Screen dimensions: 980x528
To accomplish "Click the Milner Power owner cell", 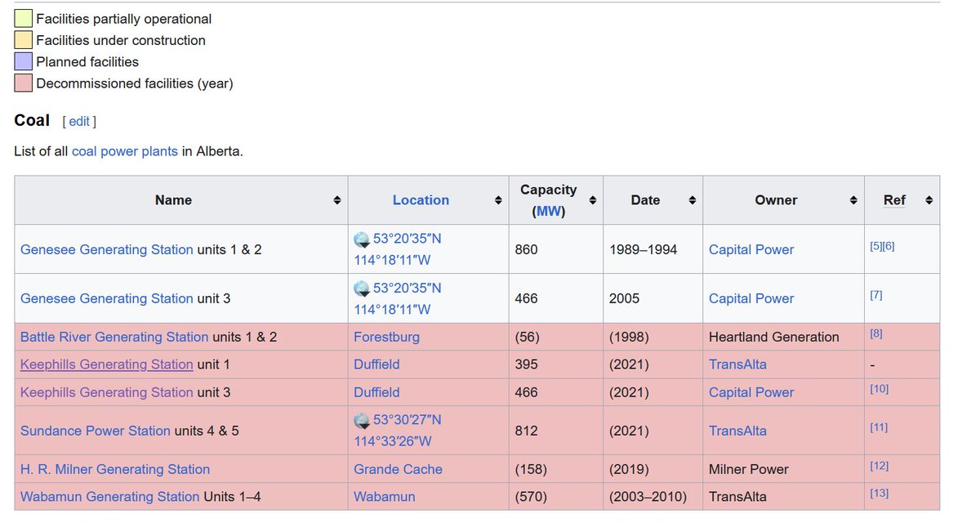I will pos(783,469).
